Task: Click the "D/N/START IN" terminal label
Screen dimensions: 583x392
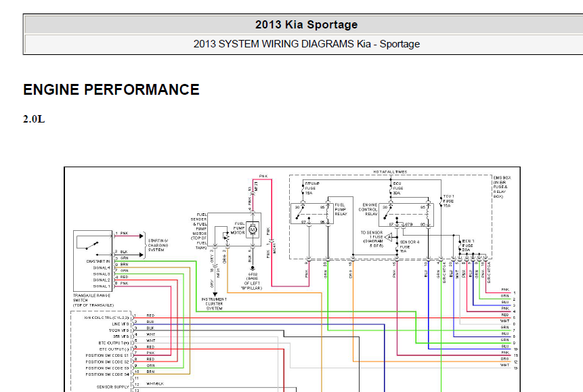Action: pyautogui.click(x=98, y=261)
